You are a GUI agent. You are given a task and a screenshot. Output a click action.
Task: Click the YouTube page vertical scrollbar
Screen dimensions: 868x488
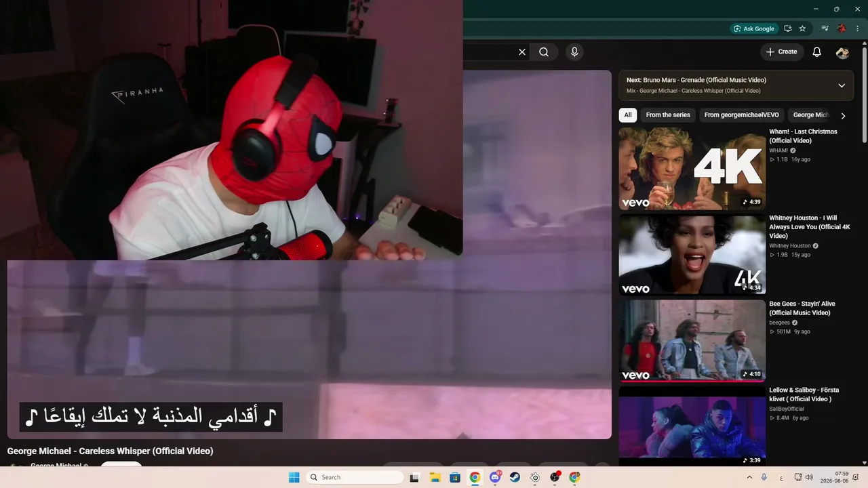pos(864,95)
